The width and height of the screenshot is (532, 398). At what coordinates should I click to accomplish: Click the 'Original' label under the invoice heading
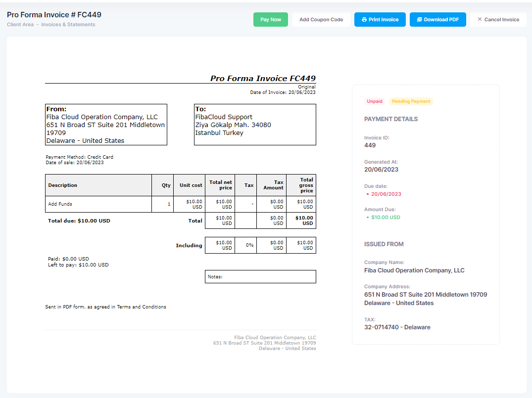tap(307, 87)
